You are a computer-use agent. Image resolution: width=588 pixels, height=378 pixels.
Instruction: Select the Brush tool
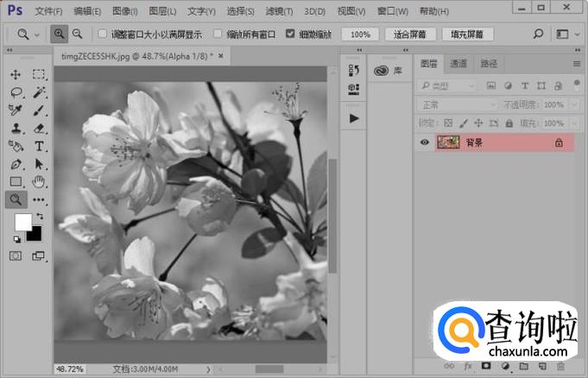[39, 110]
